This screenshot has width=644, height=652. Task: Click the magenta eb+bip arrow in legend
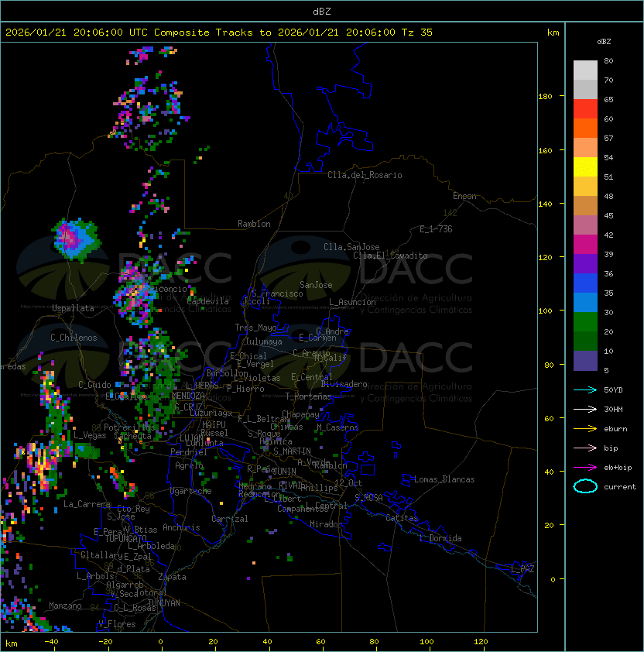(x=585, y=468)
